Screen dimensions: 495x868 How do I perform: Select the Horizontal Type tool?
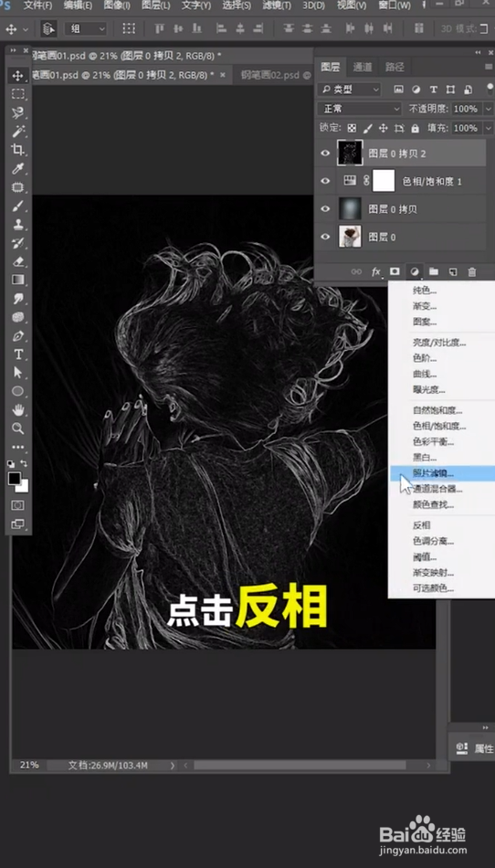(18, 355)
